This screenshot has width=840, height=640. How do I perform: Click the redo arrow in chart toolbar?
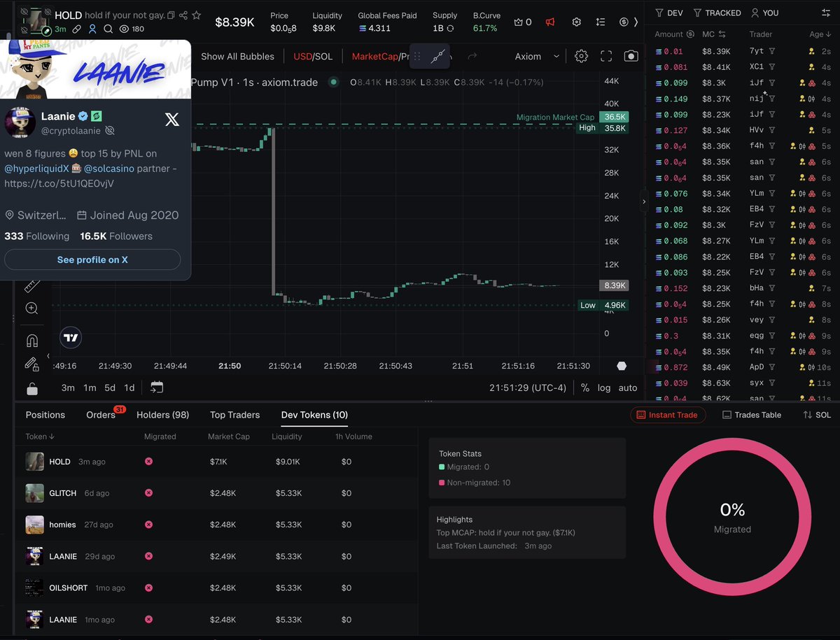(472, 56)
